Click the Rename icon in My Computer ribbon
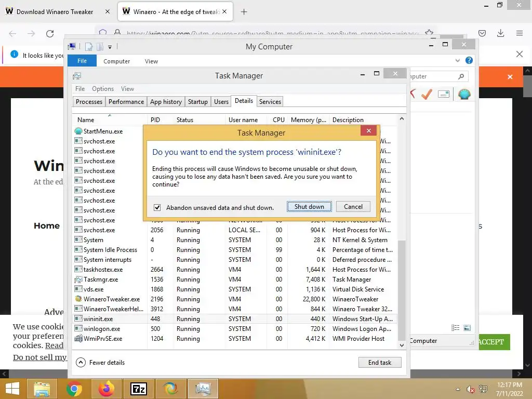Screen dimensions: 532x399 click(444, 94)
